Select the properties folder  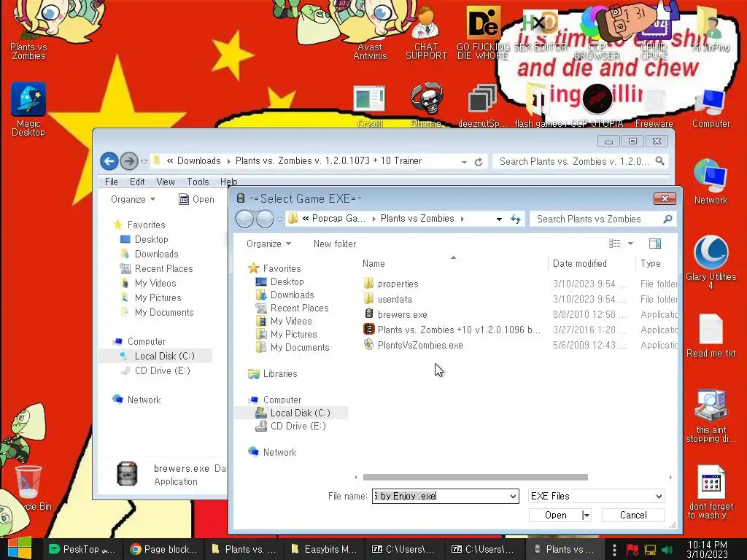tap(391, 284)
